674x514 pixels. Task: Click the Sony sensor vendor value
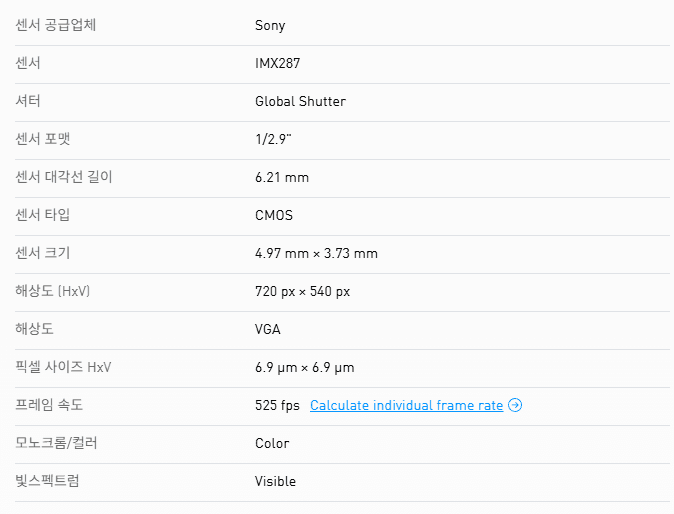(270, 25)
